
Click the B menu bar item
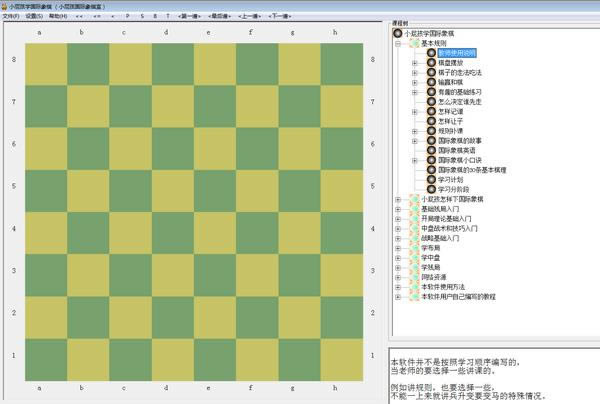(155, 16)
